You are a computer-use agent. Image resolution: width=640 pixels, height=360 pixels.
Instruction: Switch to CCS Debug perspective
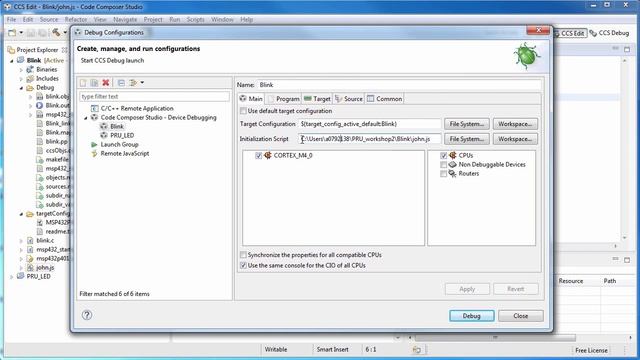tap(610, 33)
